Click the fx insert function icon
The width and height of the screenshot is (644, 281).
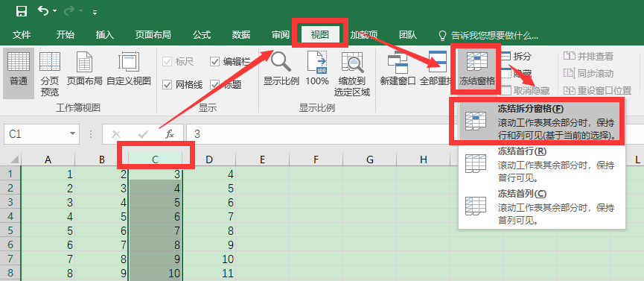coord(170,134)
